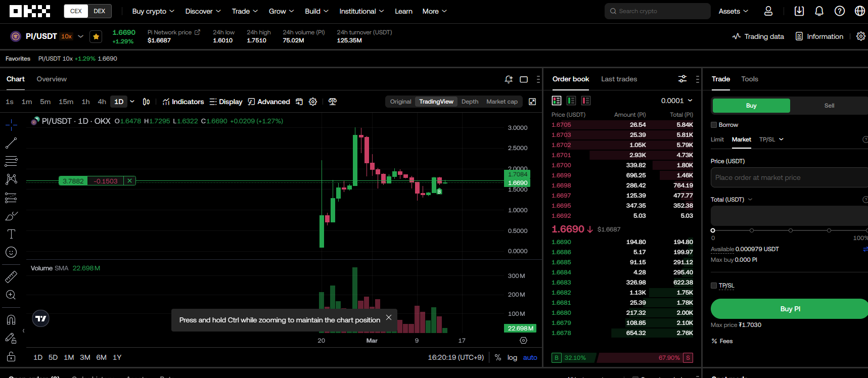
Task: Open the candlestick chart type icon
Action: [x=146, y=102]
